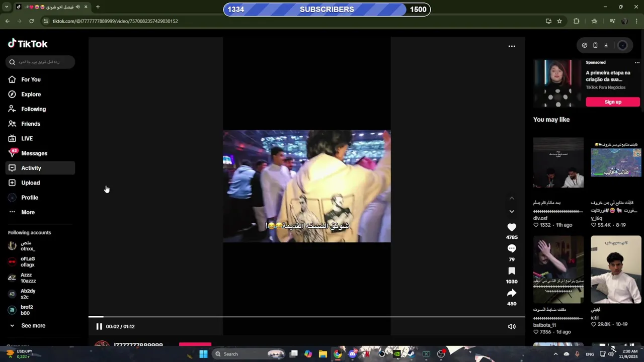
Task: Save video with bookmark icon
Action: point(512,271)
